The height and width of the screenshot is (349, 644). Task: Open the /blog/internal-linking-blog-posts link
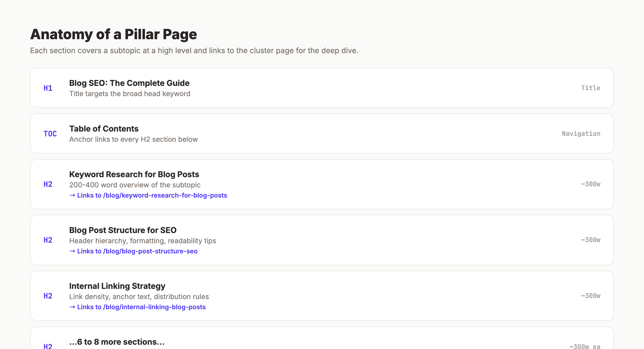(141, 307)
